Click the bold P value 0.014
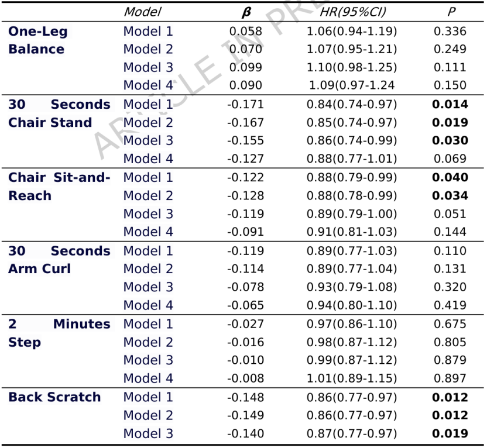The image size is (487, 448). 450,105
